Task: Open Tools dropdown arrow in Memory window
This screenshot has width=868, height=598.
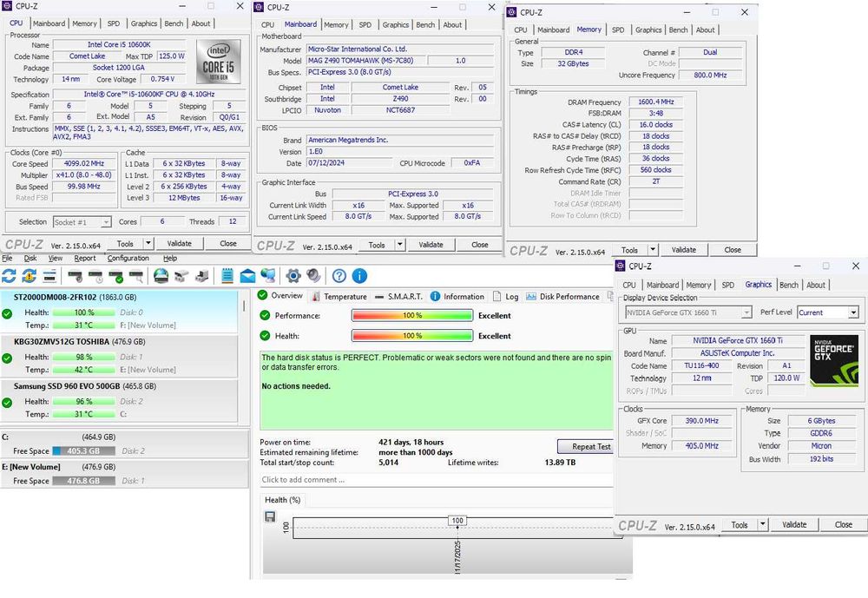Action: pyautogui.click(x=653, y=249)
